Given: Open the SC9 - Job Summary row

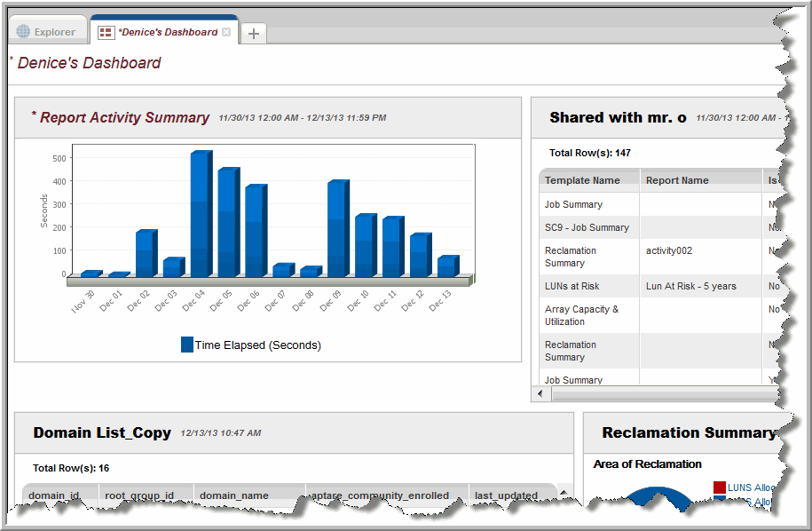Looking at the screenshot, I should (x=587, y=227).
